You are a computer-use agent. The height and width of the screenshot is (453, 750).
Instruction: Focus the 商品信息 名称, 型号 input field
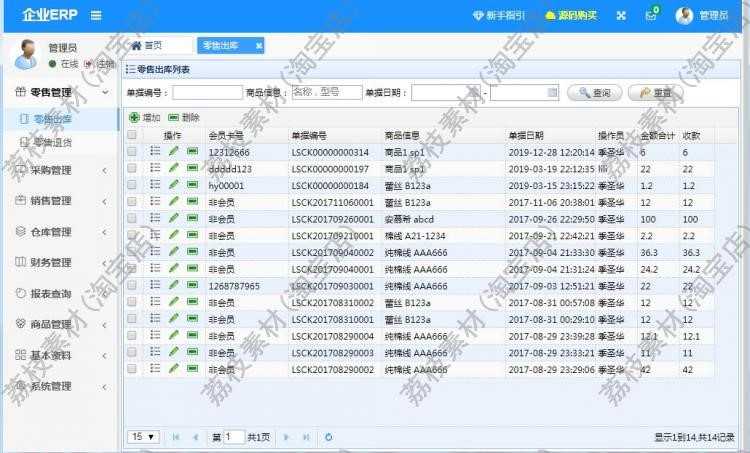tap(327, 92)
